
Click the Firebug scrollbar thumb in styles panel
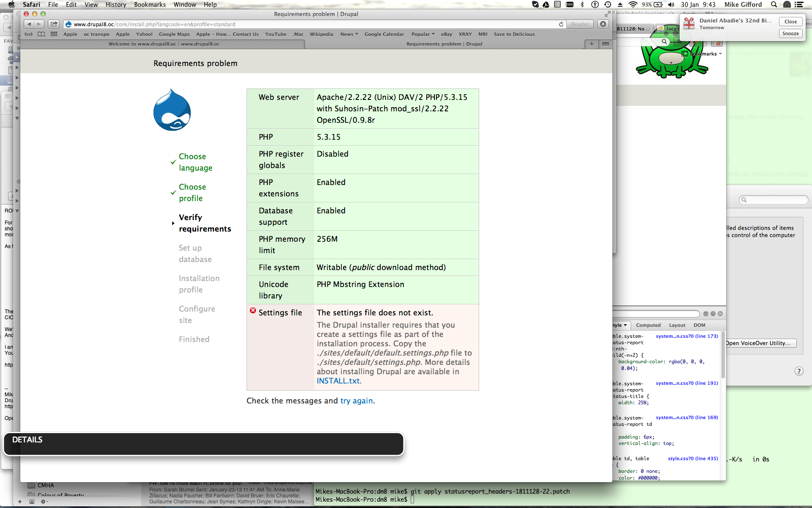point(723,355)
